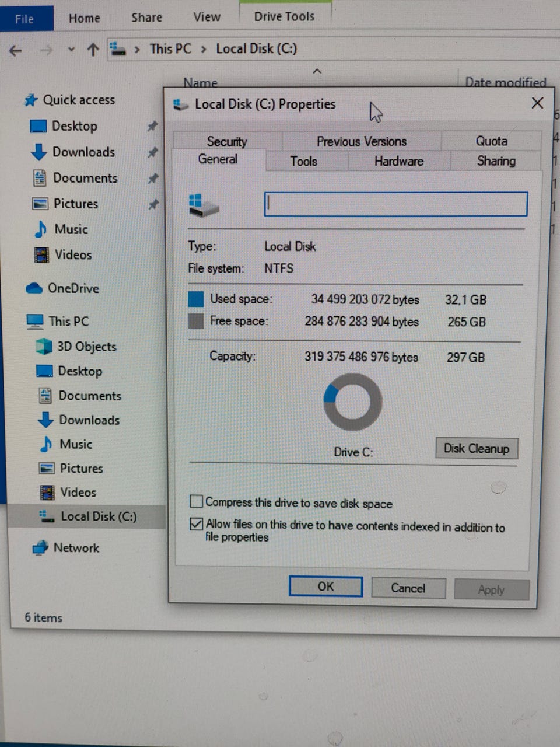The width and height of the screenshot is (560, 747).
Task: Click the drive label text field
Action: [x=396, y=204]
